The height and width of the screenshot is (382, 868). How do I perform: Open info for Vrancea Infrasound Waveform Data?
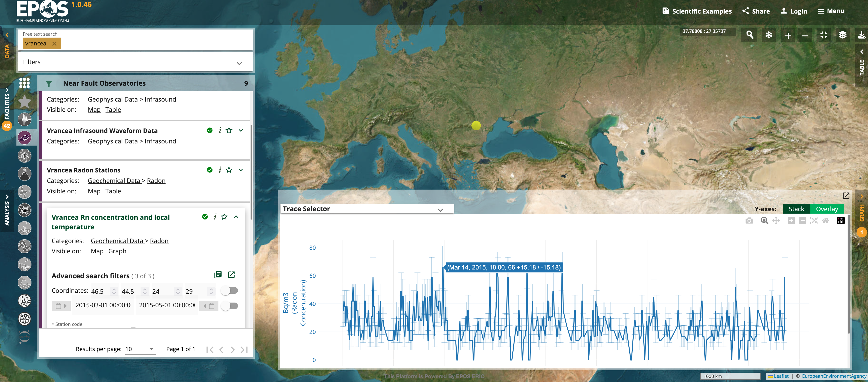(220, 131)
